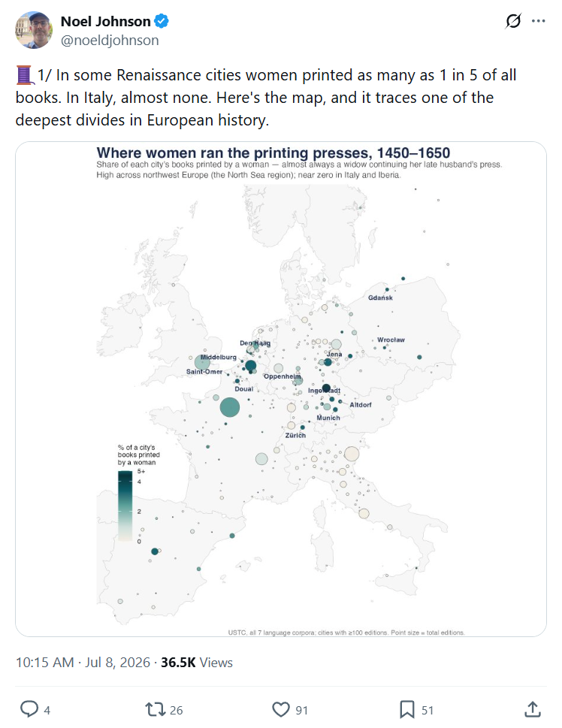This screenshot has height=728, width=562.
Task: Click the map title text
Action: tap(273, 153)
